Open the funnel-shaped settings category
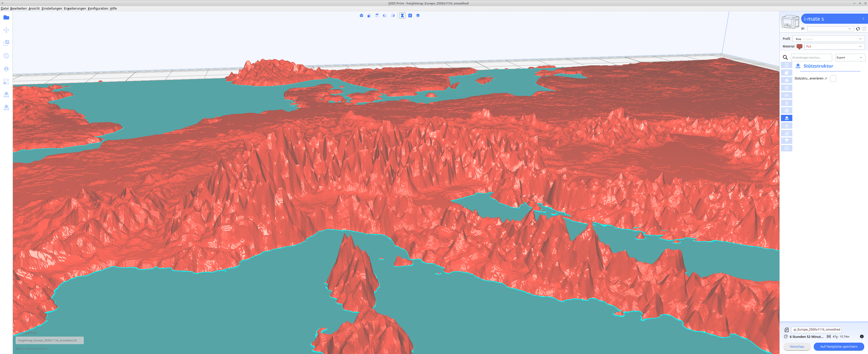868x354 pixels. tap(786, 141)
